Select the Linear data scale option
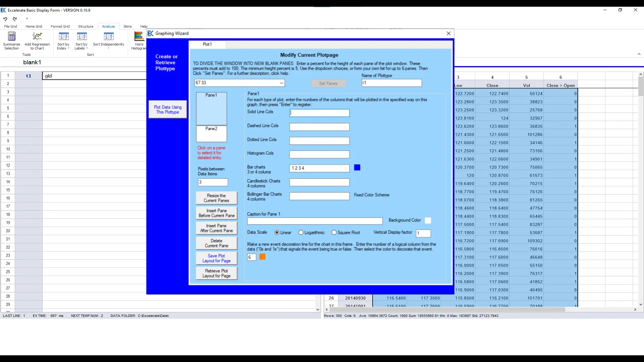This screenshot has height=362, width=644. point(277,233)
